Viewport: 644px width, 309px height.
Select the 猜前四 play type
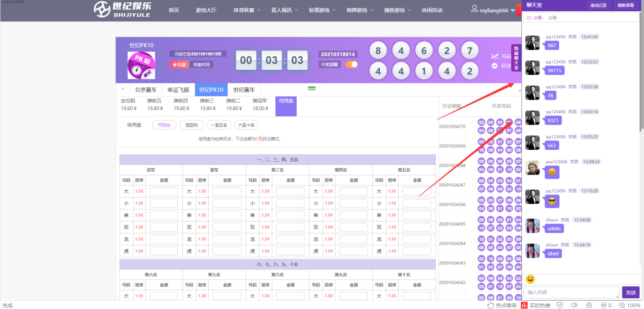click(x=181, y=104)
